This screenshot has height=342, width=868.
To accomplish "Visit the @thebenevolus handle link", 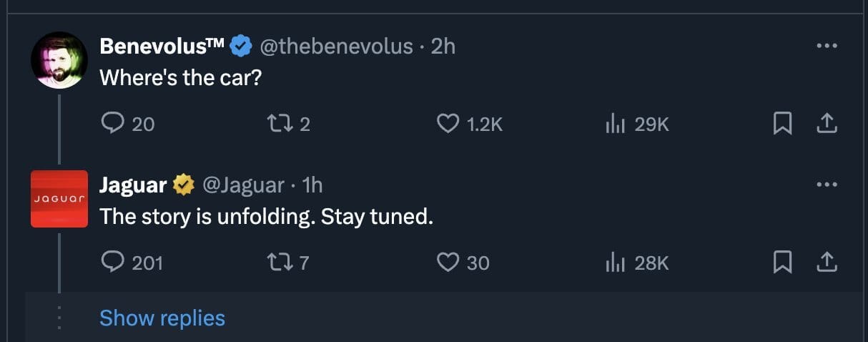I will [335, 47].
